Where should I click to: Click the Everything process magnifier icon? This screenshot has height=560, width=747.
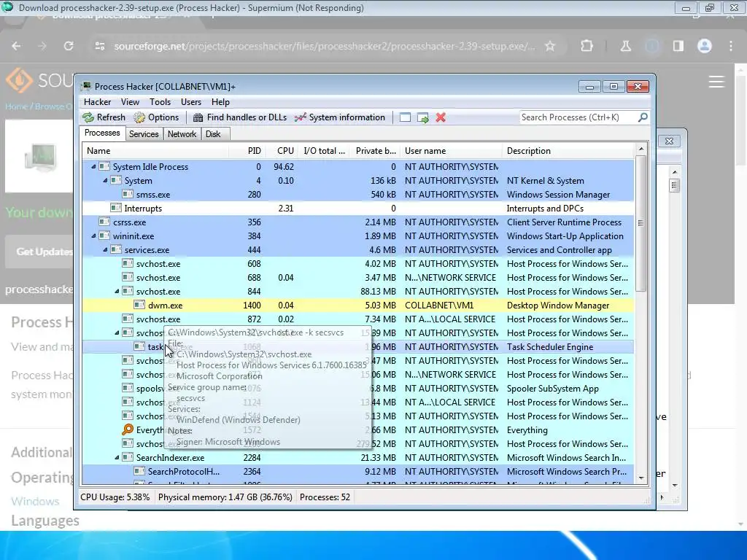128,429
